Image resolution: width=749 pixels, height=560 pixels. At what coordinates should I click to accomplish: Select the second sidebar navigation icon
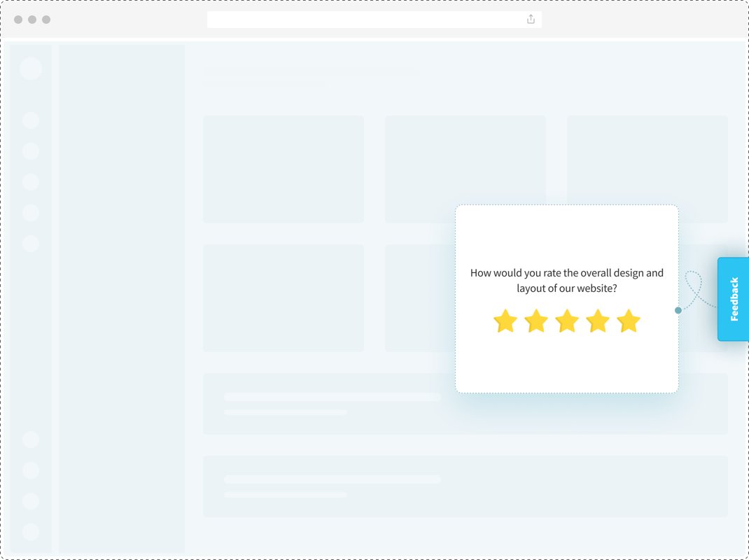point(31,150)
